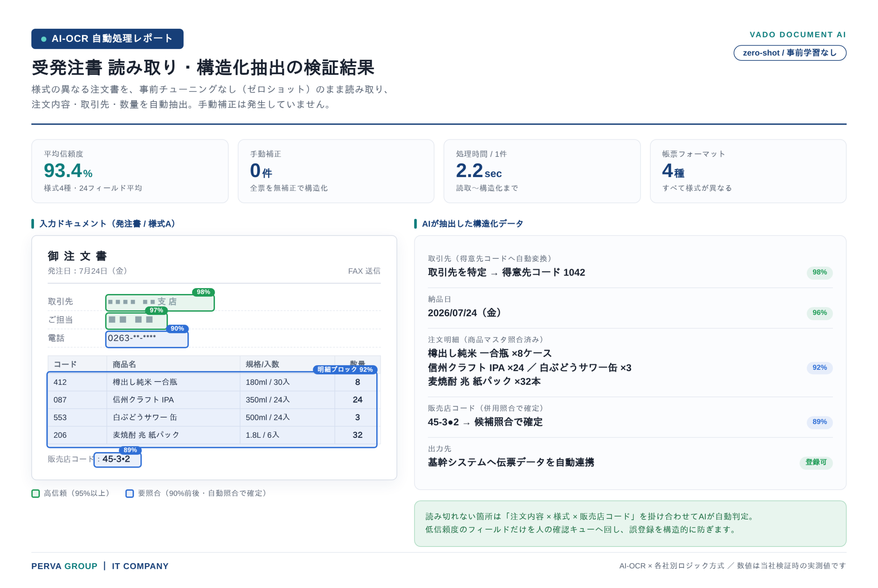This screenshot has width=878, height=588.
Task: Click the 90% badge on the 電話 field
Action: [177, 329]
